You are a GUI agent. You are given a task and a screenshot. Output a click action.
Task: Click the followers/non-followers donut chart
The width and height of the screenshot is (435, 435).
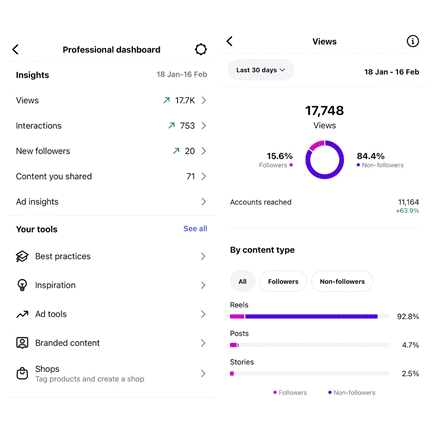tap(325, 160)
